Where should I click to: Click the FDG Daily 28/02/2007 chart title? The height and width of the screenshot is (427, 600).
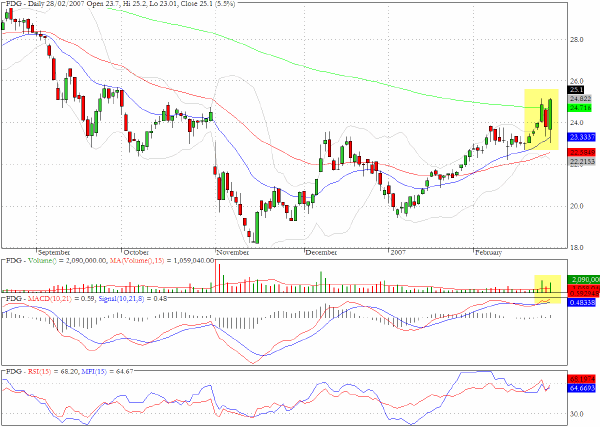pyautogui.click(x=121, y=4)
